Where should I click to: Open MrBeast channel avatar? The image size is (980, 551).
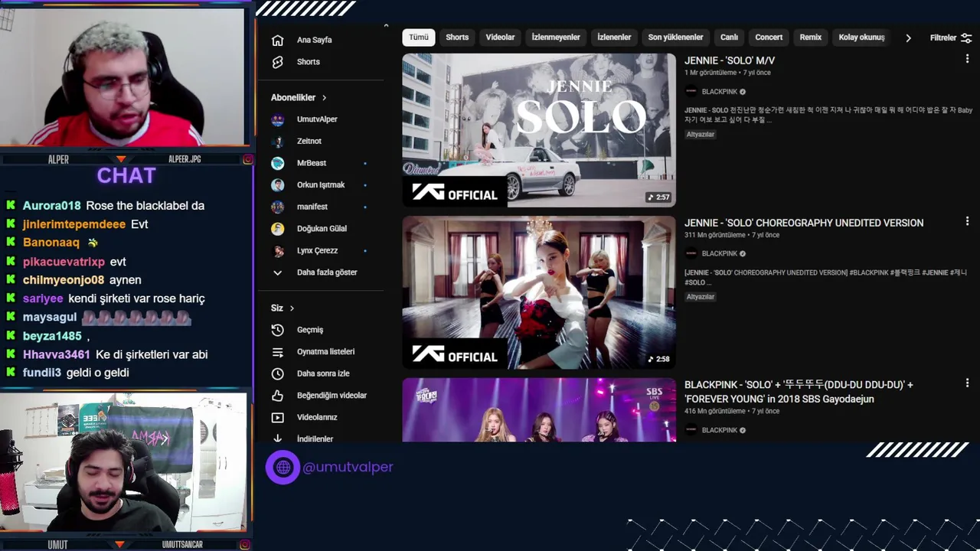278,163
